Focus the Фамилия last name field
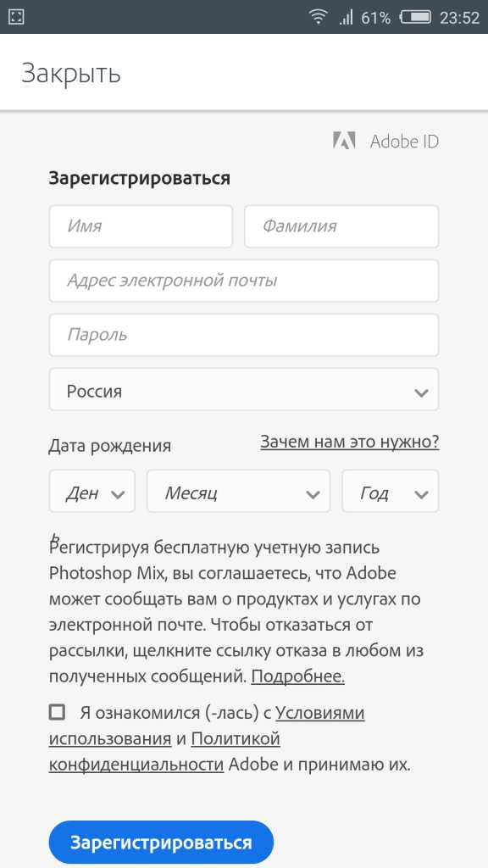Screen dimensions: 488x868 [x=341, y=226]
